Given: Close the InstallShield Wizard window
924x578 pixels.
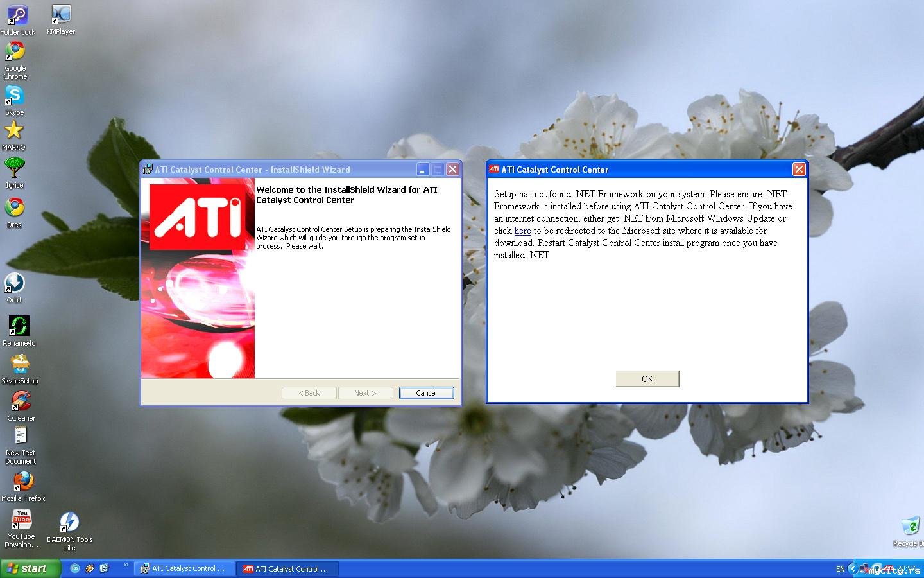Looking at the screenshot, I should tap(452, 169).
